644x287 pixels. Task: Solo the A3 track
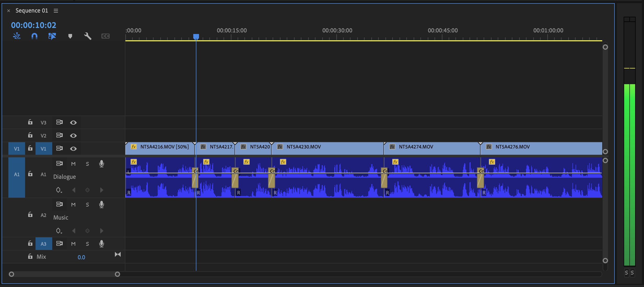tap(87, 244)
